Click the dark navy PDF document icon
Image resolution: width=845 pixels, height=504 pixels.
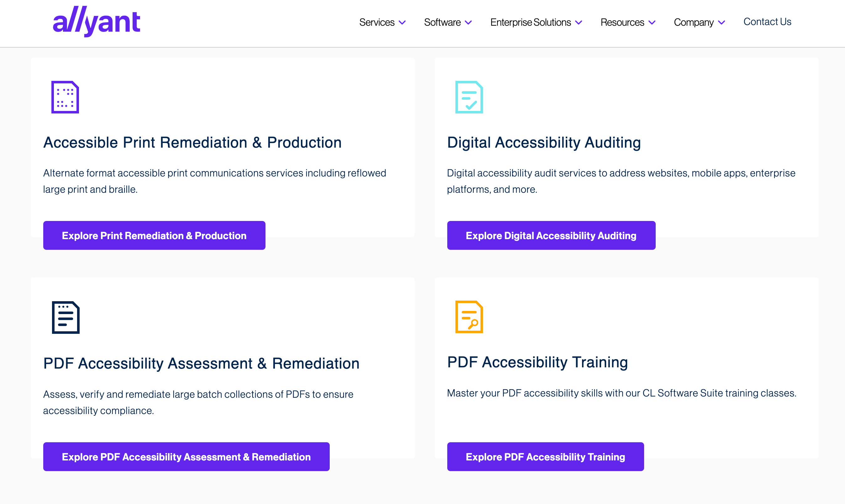coord(66,317)
